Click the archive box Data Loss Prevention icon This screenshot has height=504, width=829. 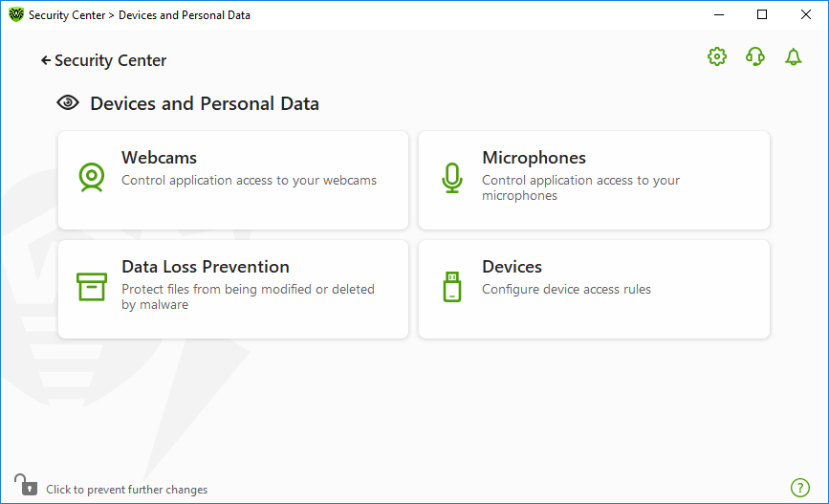tap(92, 287)
